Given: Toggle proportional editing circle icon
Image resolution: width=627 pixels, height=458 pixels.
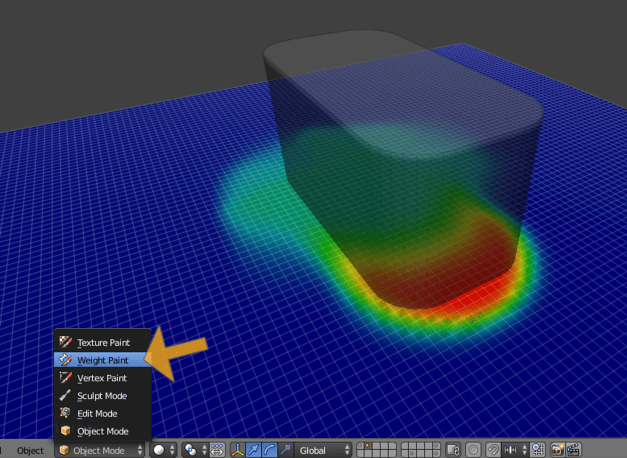Looking at the screenshot, I should pyautogui.click(x=474, y=450).
